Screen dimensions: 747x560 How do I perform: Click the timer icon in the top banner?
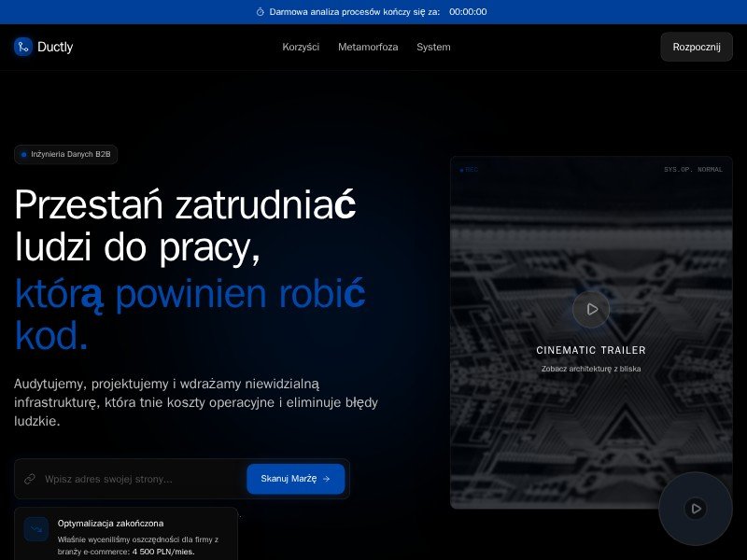pyautogui.click(x=261, y=12)
